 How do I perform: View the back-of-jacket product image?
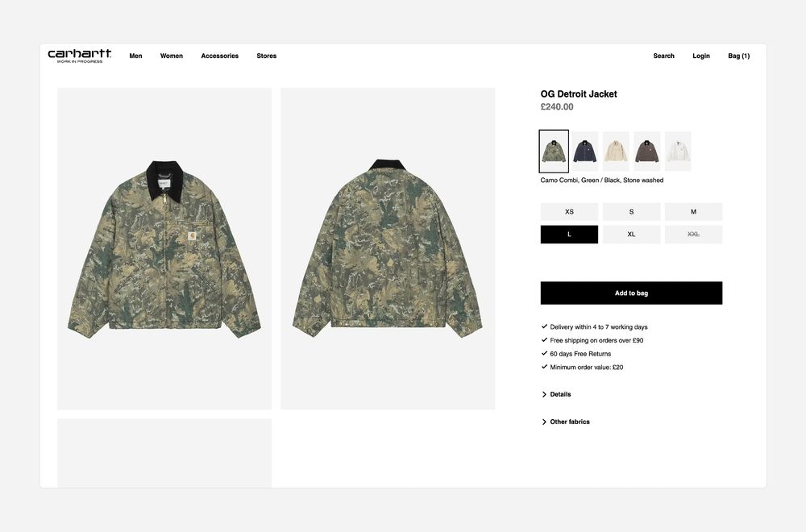pos(388,249)
